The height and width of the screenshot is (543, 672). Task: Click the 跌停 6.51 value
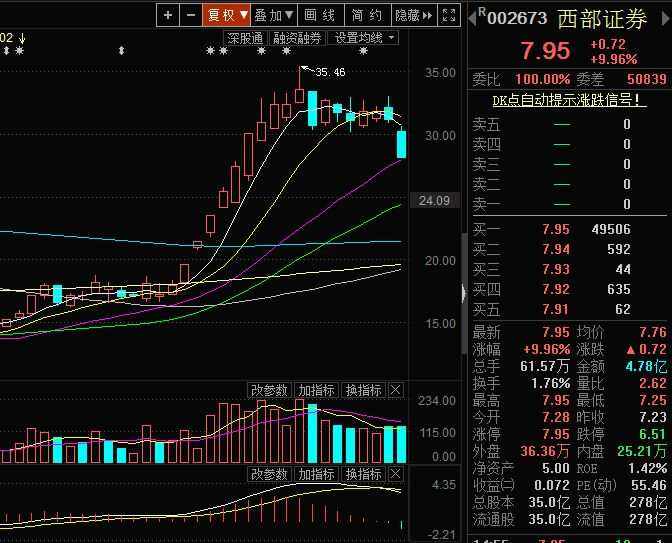(x=653, y=434)
